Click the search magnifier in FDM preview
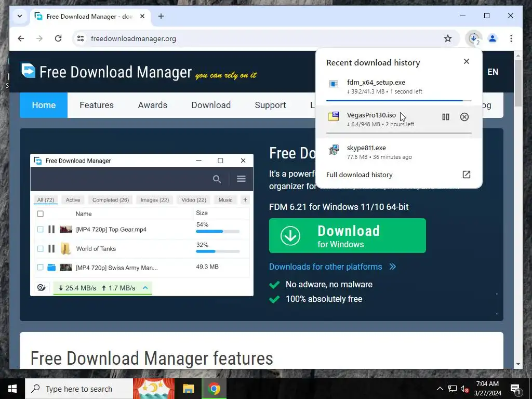 [217, 179]
